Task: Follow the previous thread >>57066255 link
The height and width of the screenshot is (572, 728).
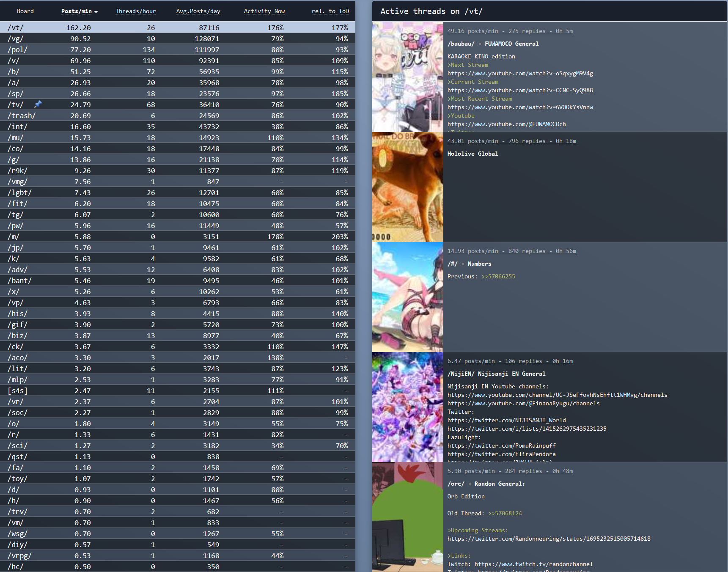Action: click(498, 276)
